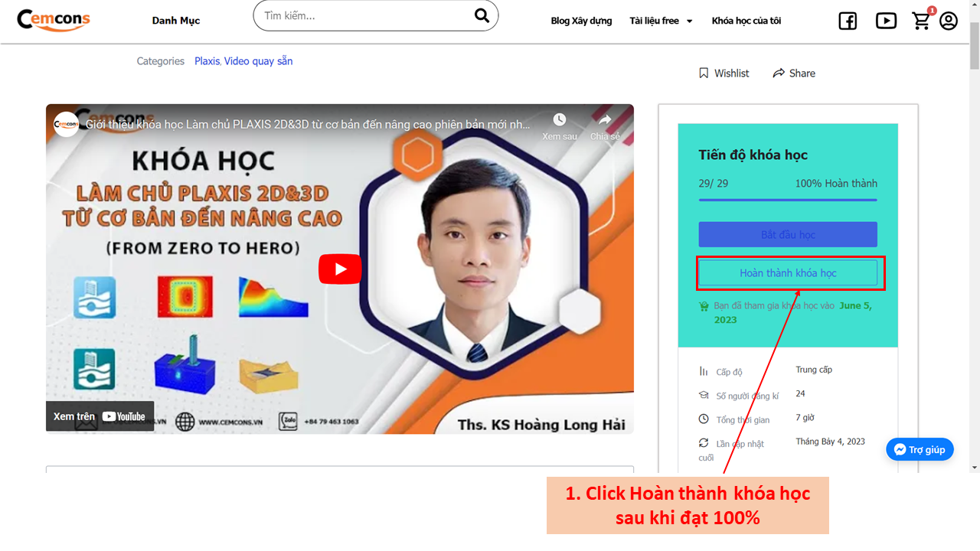Open the YouTube channel icon
This screenshot has height=551, width=980.
point(886,21)
